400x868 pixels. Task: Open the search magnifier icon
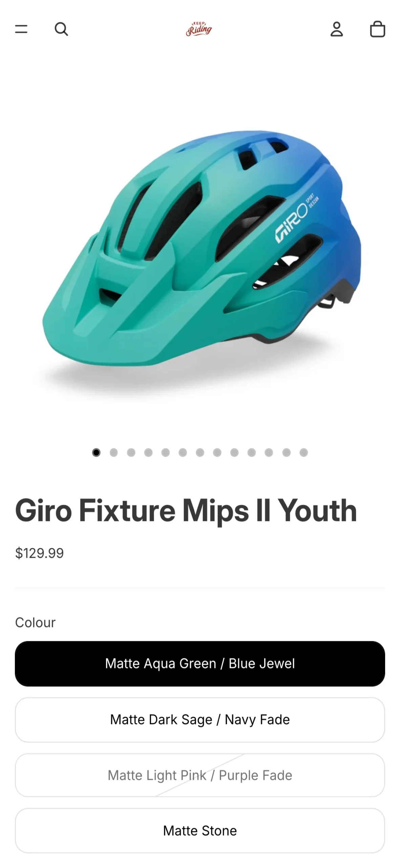[61, 29]
